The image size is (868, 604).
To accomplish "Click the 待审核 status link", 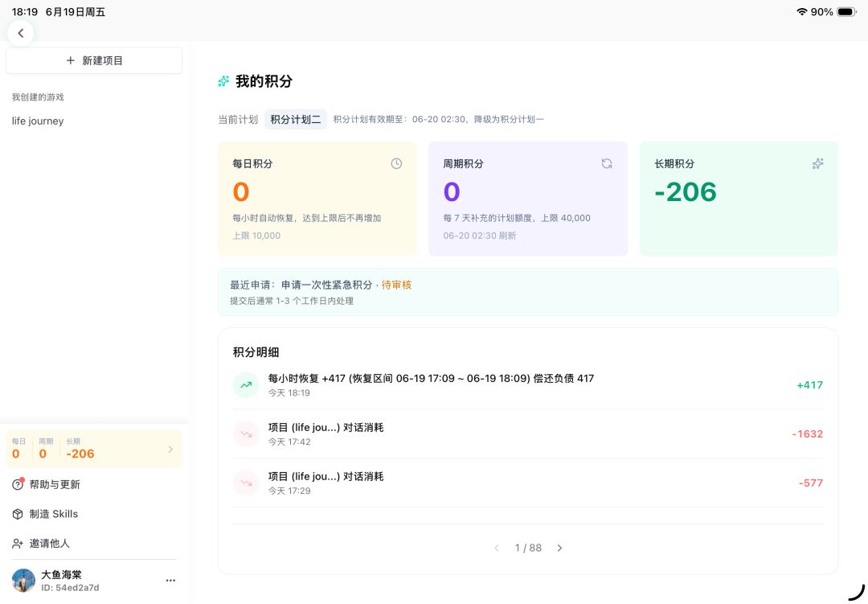I will (396, 285).
